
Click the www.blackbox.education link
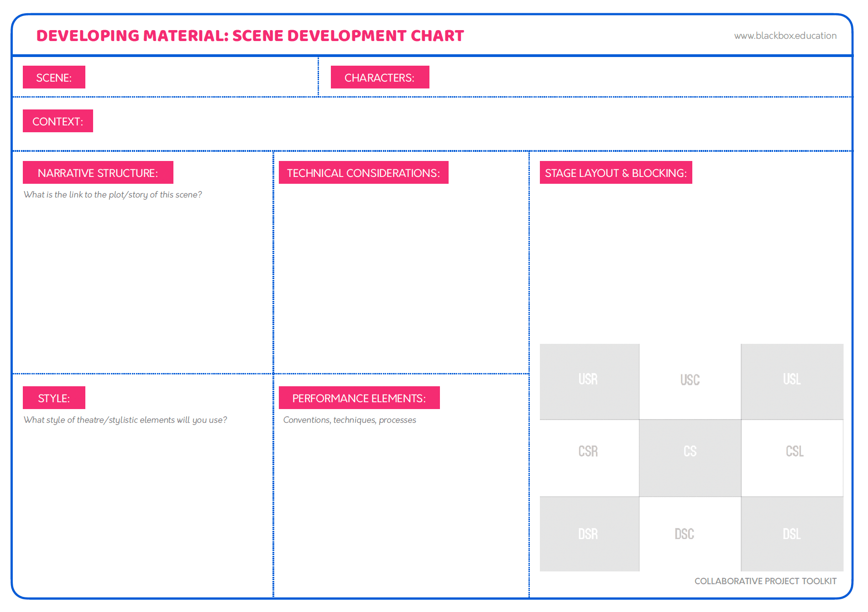pos(785,36)
